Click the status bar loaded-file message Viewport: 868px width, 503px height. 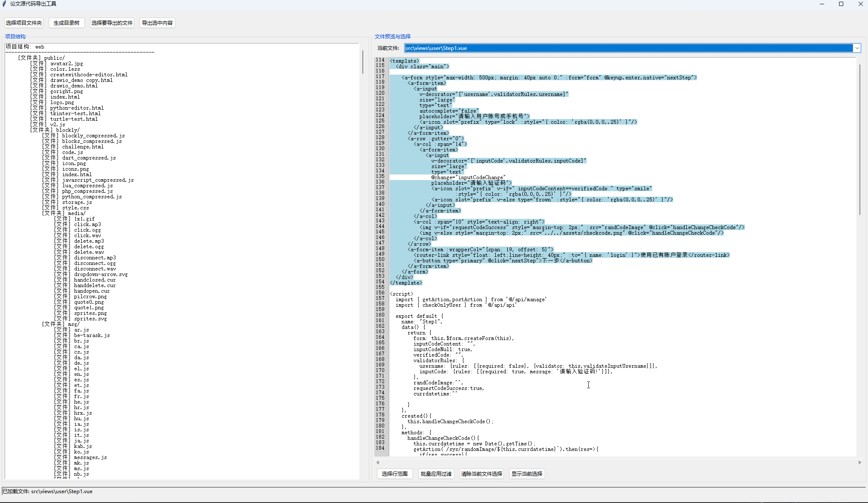tap(48, 491)
